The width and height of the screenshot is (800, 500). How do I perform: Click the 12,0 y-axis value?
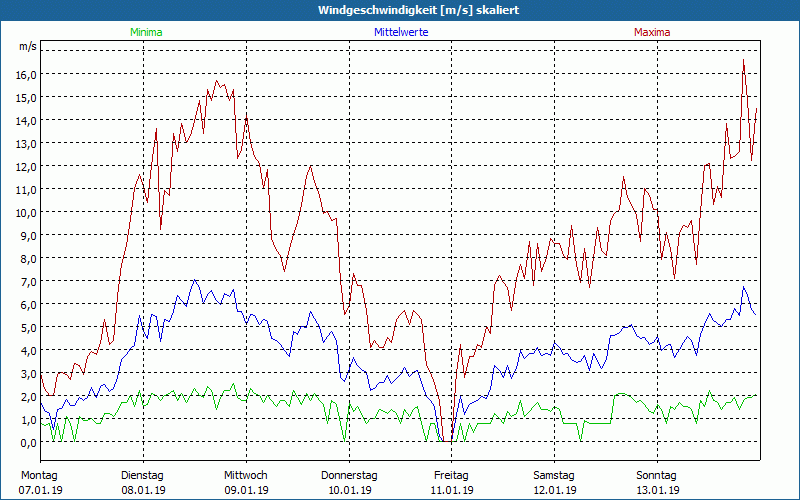[28, 166]
